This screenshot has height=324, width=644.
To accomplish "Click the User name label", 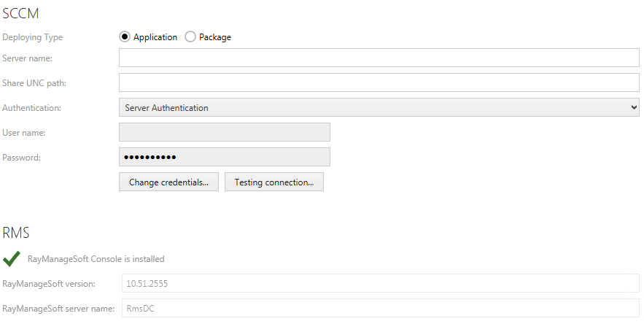I will (24, 133).
